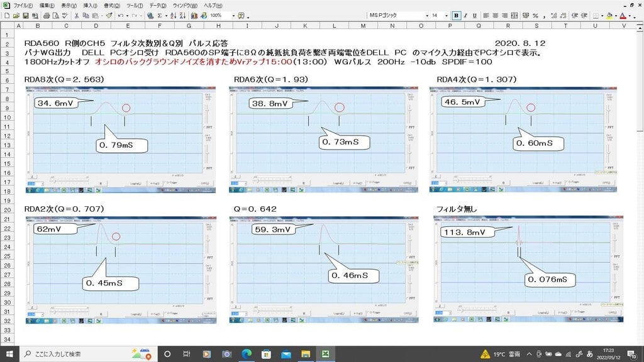Open the Excel Help icon
644x362 pixels.
[x=241, y=16]
